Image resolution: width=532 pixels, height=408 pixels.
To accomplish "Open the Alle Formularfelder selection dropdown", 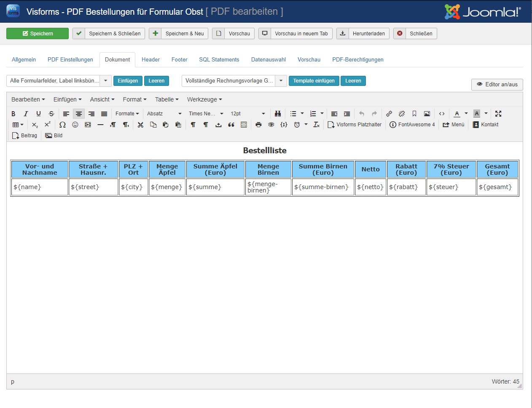I will click(x=105, y=81).
